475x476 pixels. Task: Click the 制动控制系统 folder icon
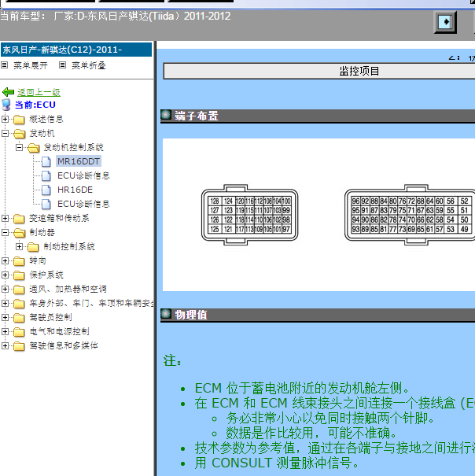point(33,247)
